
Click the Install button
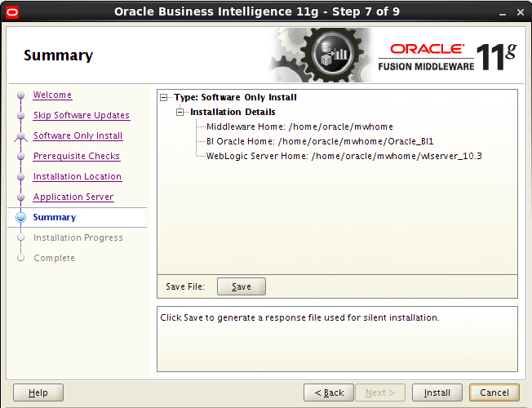point(437,392)
